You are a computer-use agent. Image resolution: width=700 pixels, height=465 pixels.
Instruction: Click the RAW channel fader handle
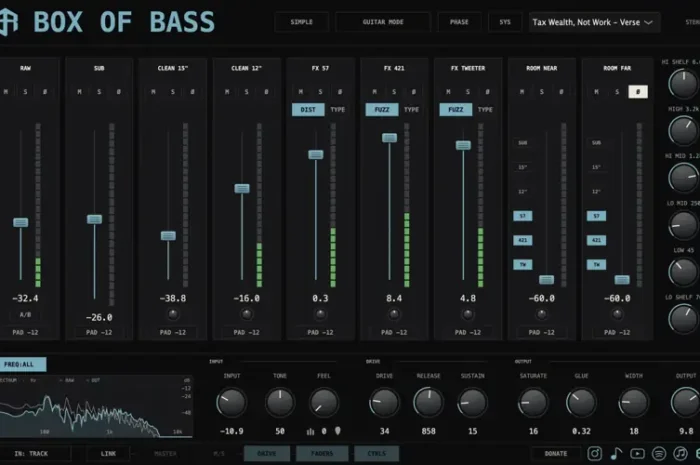[21, 222]
